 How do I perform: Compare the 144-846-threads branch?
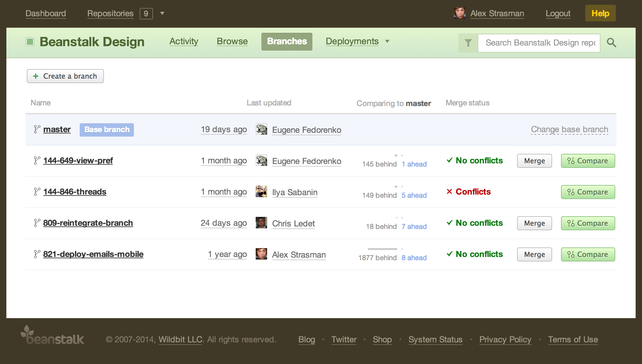[x=588, y=192]
